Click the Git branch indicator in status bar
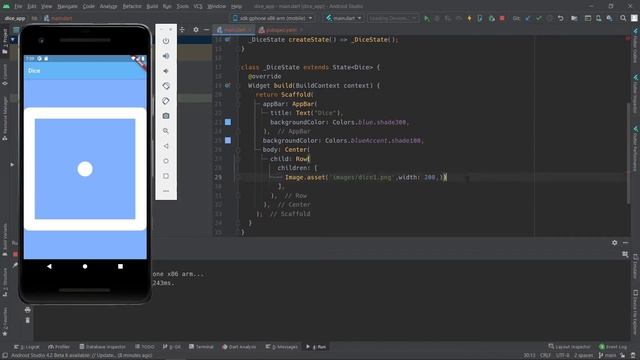The image size is (640, 360). (607, 356)
